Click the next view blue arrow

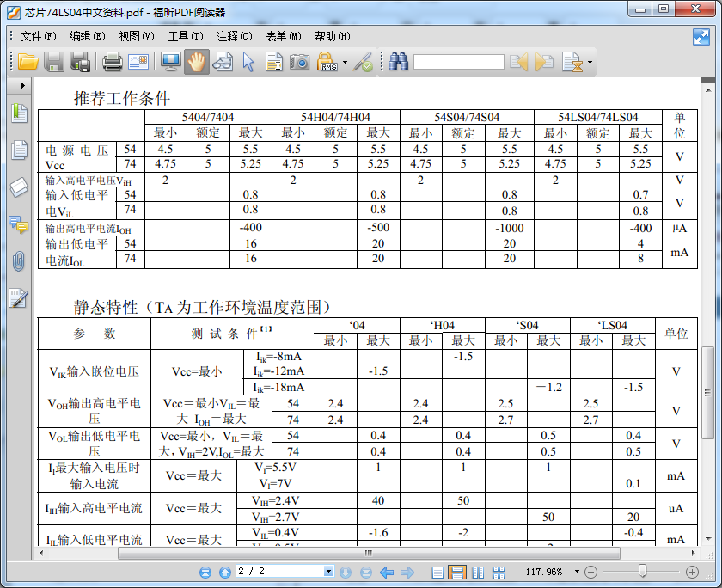pos(407,573)
